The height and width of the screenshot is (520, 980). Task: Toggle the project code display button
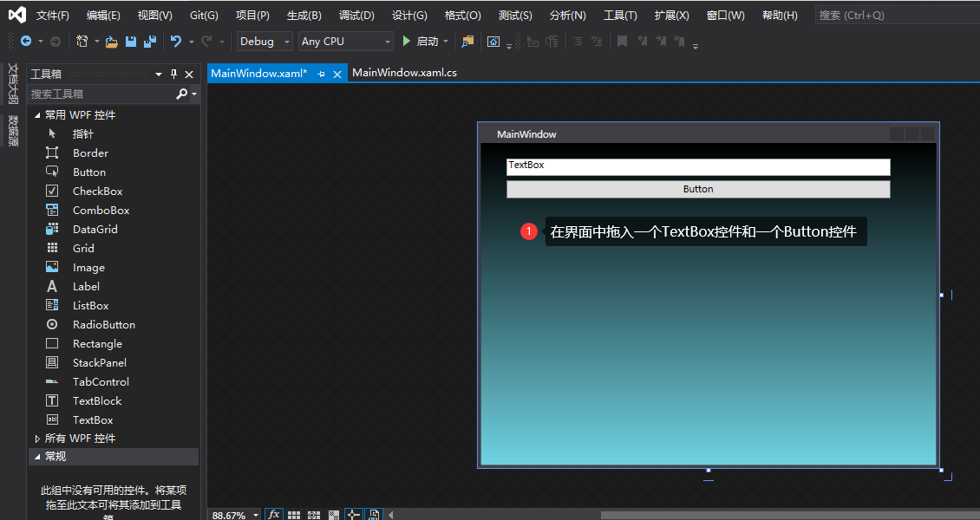tap(373, 515)
